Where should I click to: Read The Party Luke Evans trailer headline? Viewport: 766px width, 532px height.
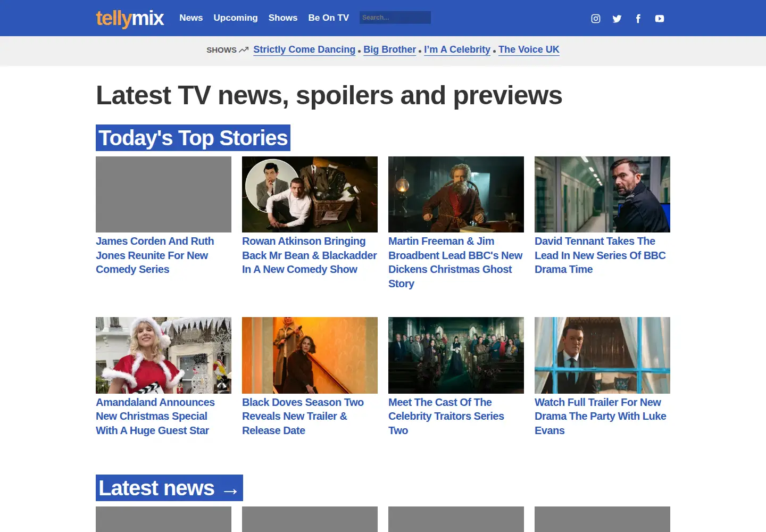click(x=601, y=417)
